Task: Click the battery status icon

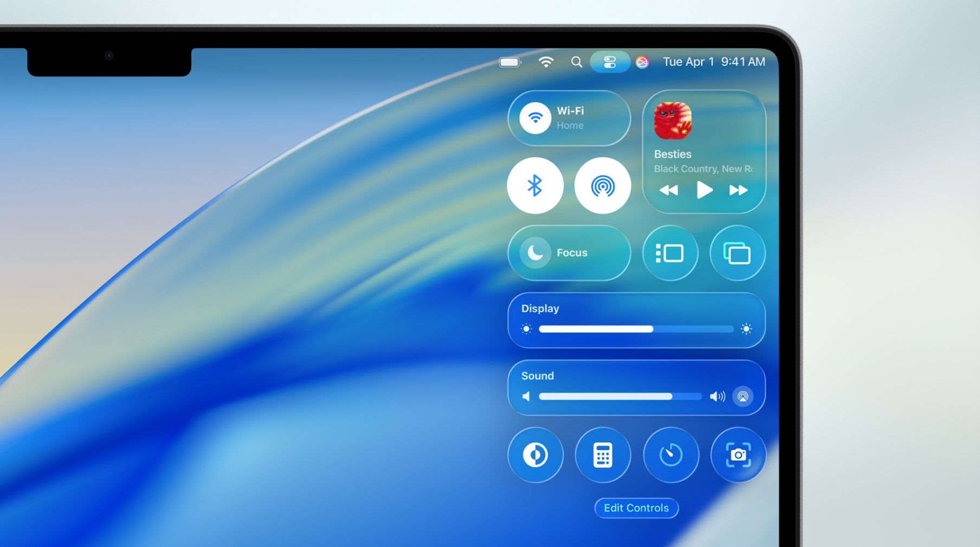Action: (510, 62)
